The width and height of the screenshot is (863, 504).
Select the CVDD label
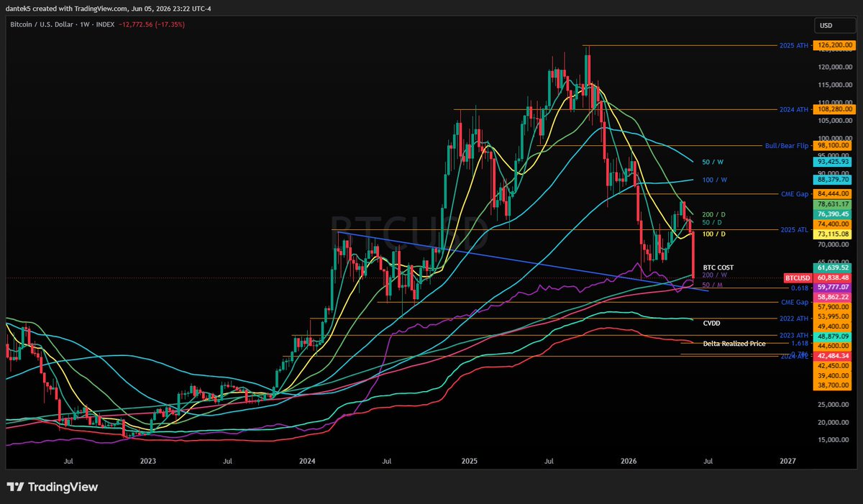point(713,324)
